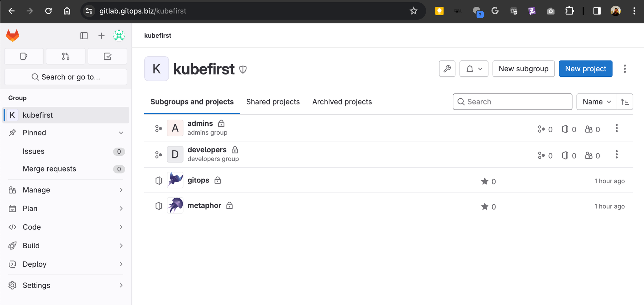Reload the page in the browser

click(48, 11)
